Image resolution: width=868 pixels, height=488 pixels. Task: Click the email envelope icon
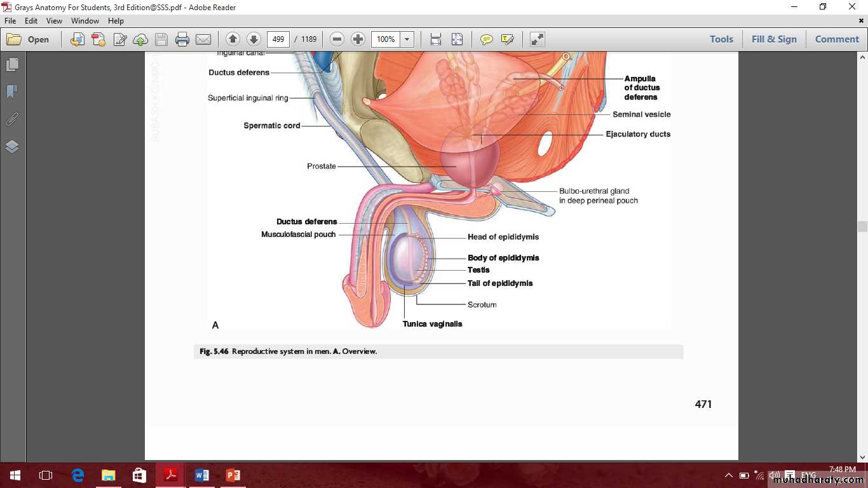pyautogui.click(x=203, y=39)
